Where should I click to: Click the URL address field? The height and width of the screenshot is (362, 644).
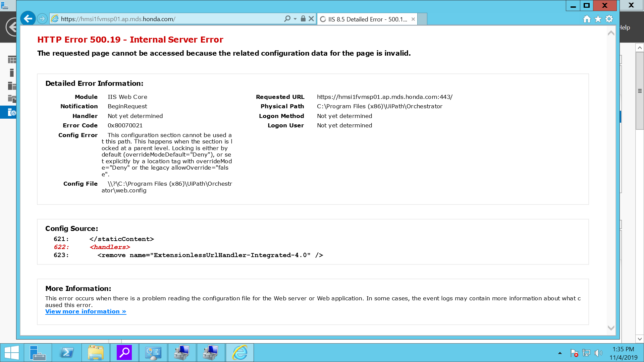point(168,19)
